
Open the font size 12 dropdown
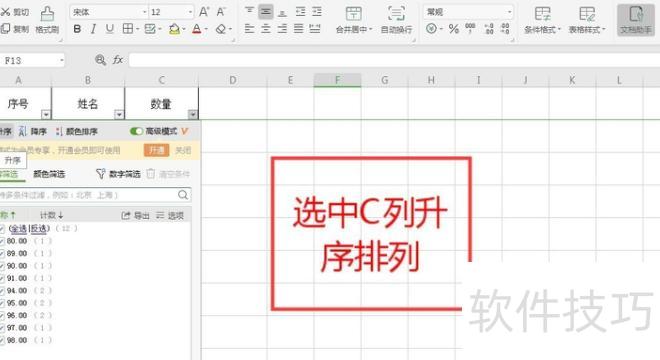pos(190,12)
